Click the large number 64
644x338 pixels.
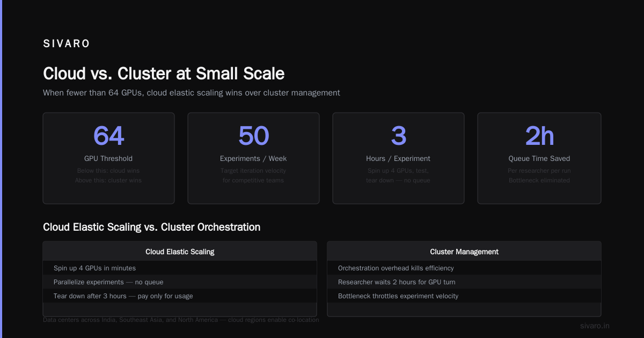coord(108,136)
